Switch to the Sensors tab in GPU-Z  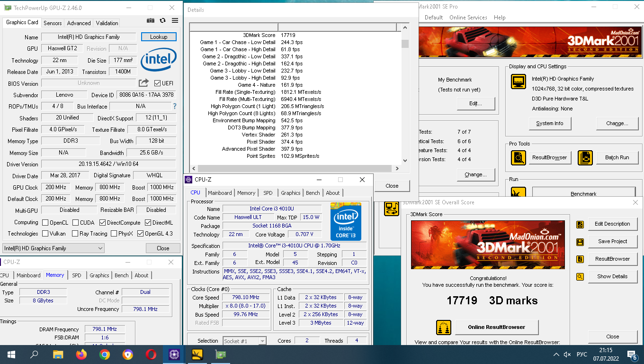53,23
